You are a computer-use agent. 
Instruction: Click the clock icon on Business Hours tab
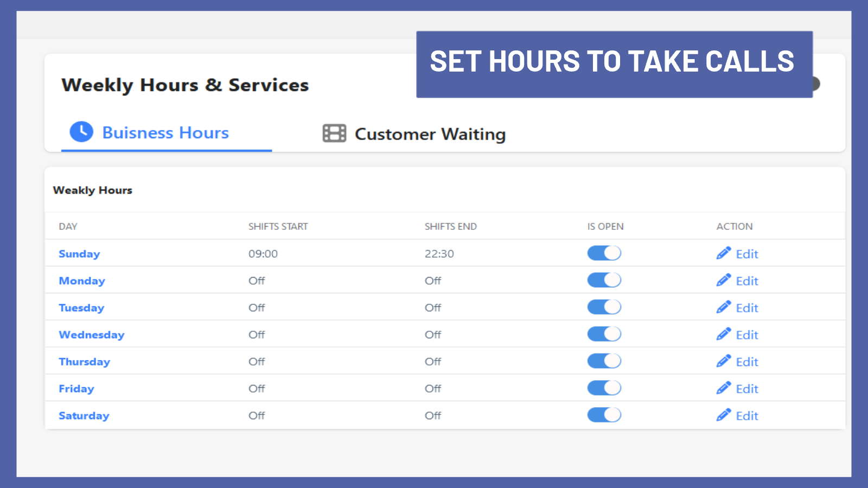81,132
